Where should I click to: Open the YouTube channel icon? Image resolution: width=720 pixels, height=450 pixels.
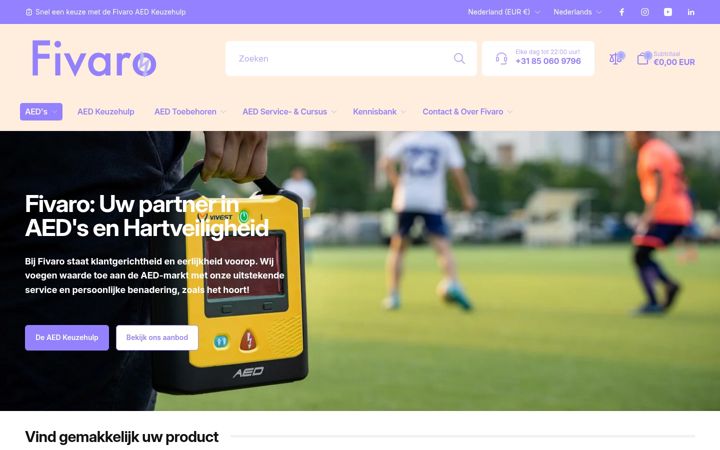pyautogui.click(x=668, y=12)
